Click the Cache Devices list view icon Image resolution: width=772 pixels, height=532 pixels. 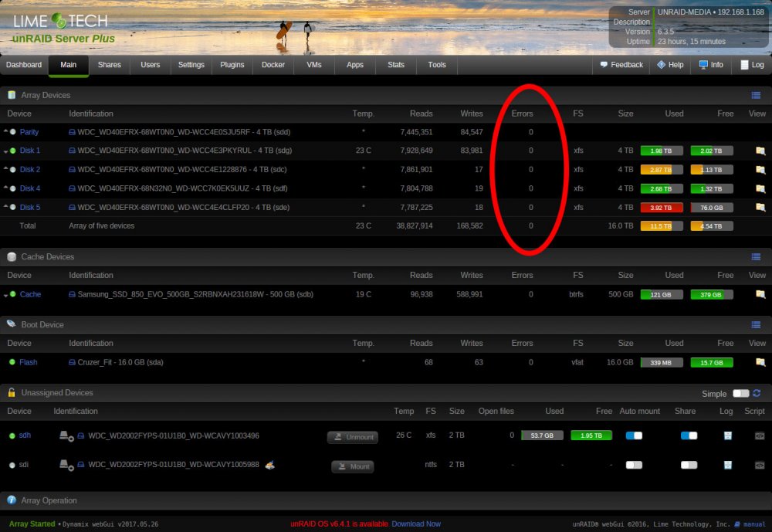[756, 256]
